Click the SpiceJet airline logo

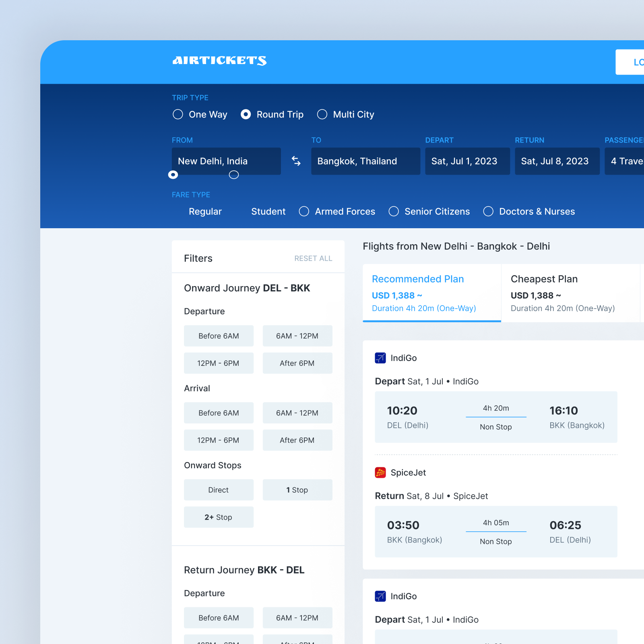pos(380,473)
